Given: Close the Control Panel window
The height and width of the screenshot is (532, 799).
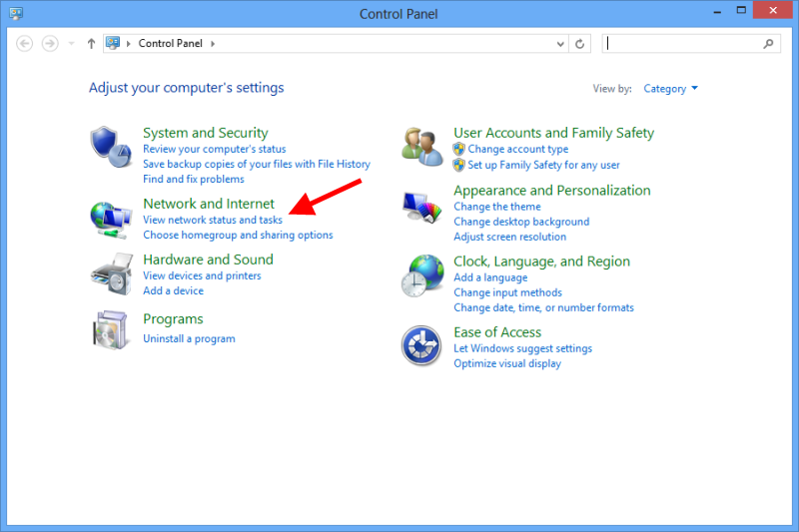Looking at the screenshot, I should pos(772,10).
